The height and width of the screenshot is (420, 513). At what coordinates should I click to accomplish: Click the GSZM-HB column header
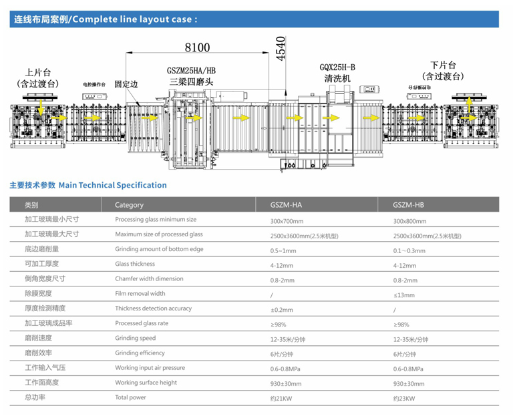pos(409,205)
